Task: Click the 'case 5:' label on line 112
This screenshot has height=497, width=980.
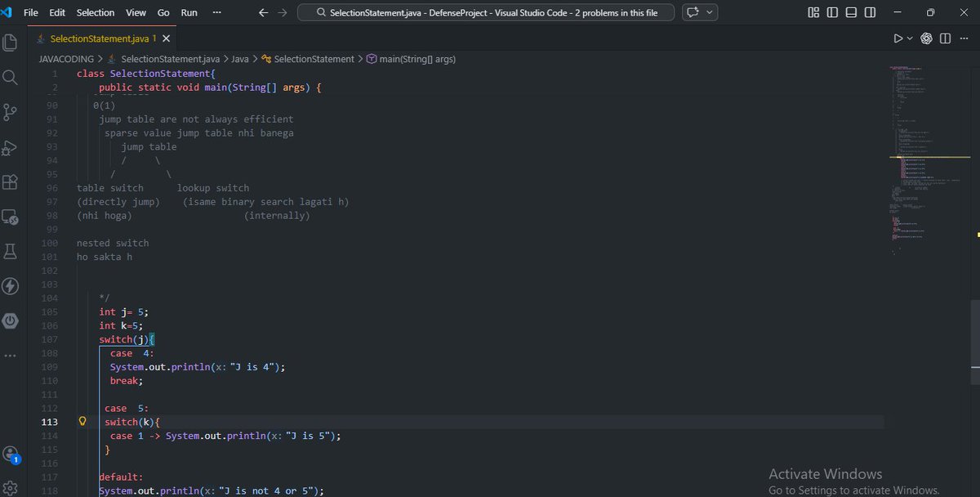Action: [x=127, y=408]
